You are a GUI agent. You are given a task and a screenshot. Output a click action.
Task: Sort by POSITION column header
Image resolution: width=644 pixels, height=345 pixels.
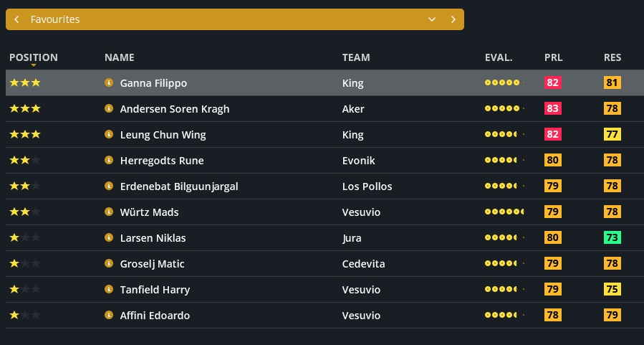34,57
